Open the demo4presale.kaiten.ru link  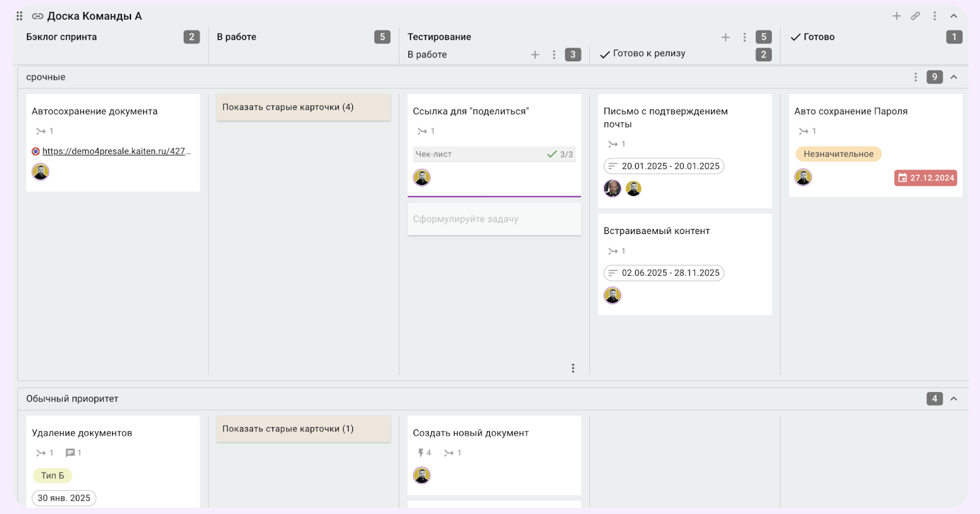click(x=116, y=151)
